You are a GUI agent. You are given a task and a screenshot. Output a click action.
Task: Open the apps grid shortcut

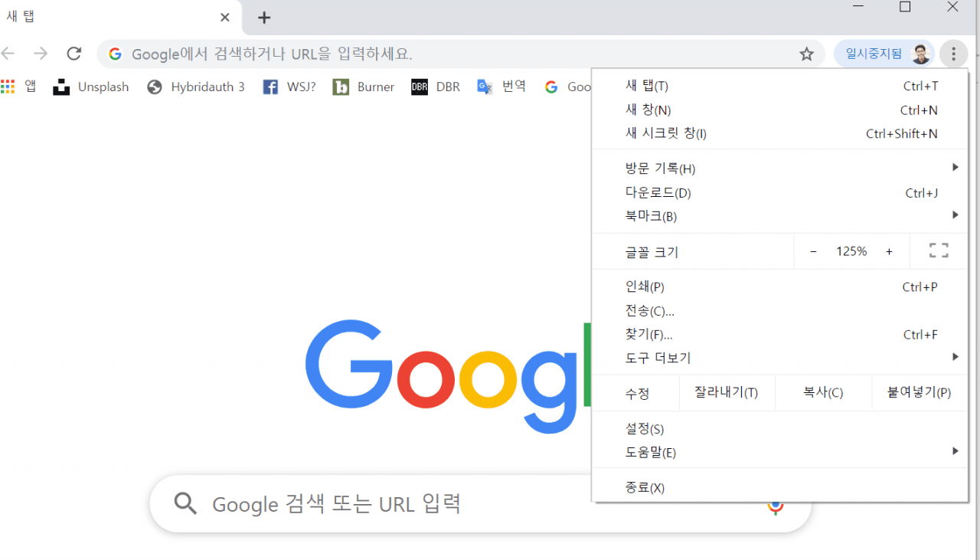[18, 87]
